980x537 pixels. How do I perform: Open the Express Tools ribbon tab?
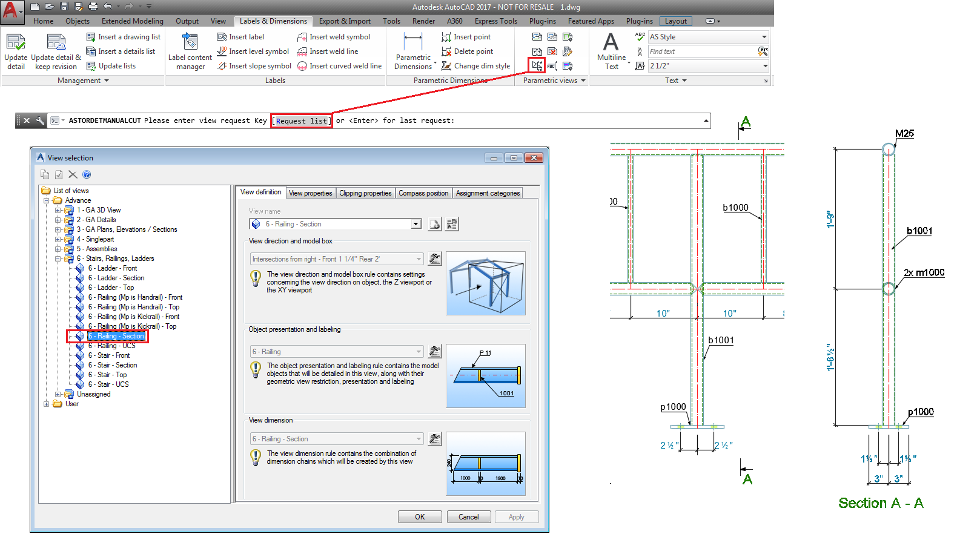pyautogui.click(x=496, y=21)
